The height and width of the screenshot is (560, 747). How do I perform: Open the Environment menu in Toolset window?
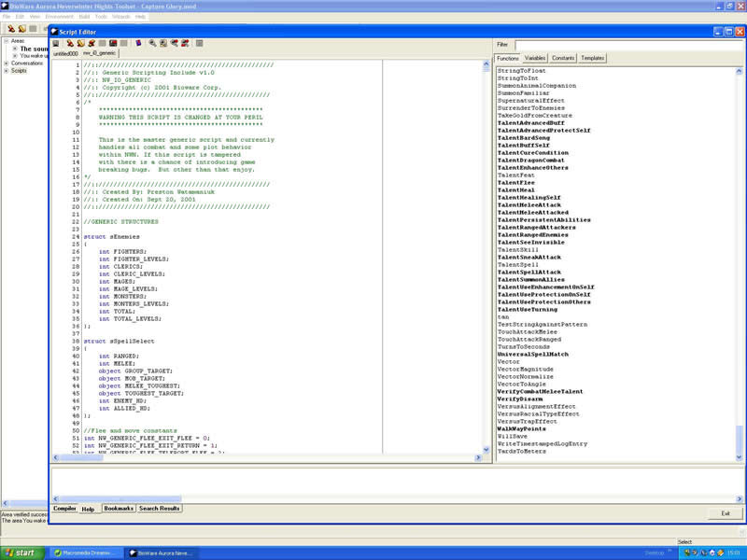tap(60, 17)
